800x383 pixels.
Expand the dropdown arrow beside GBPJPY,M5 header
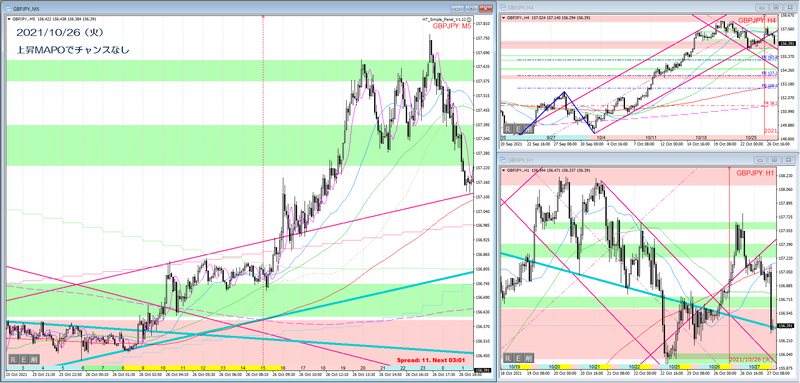(x=9, y=19)
